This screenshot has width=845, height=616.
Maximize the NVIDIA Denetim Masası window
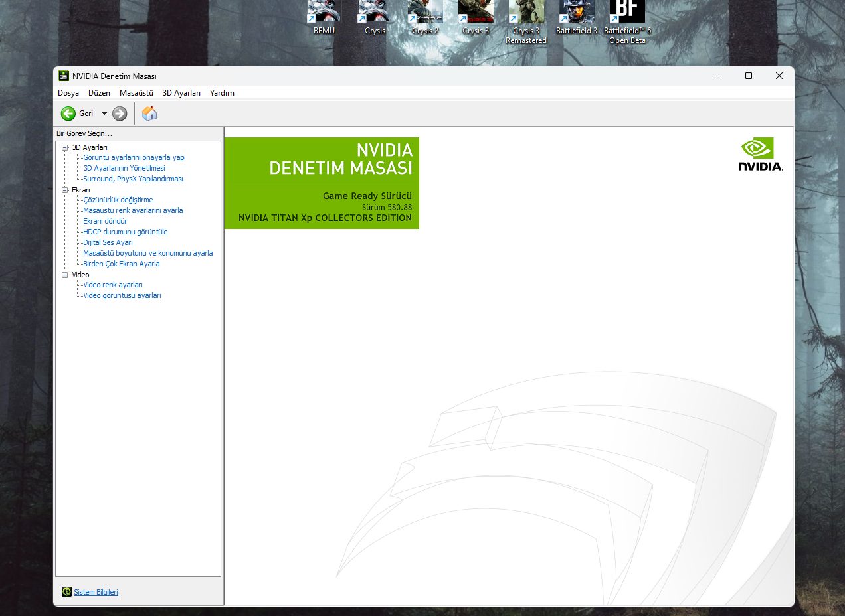pos(749,76)
